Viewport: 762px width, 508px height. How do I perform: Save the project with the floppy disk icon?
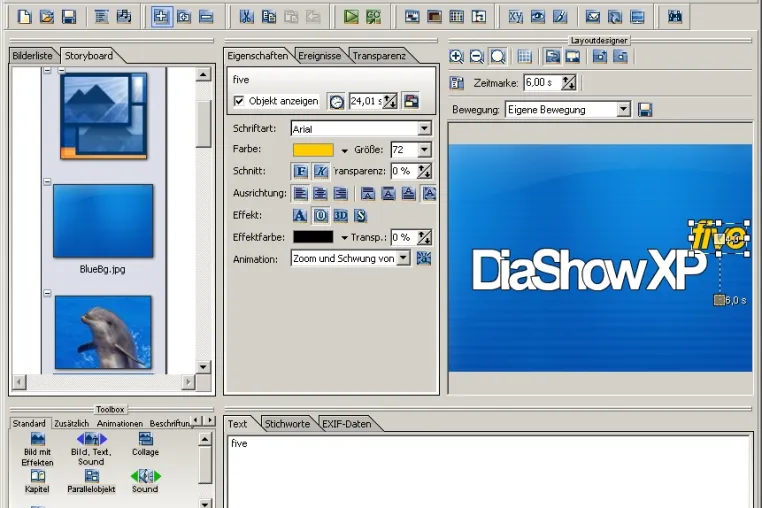point(69,17)
